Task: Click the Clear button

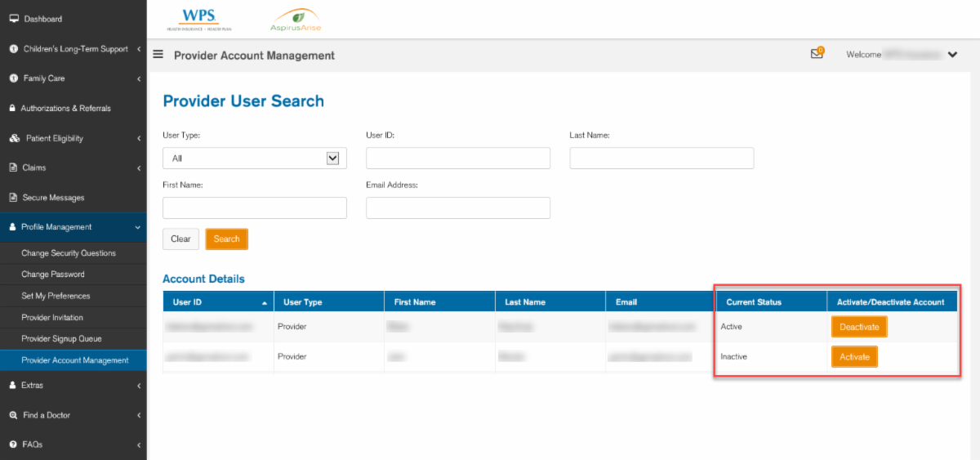Action: [x=180, y=239]
